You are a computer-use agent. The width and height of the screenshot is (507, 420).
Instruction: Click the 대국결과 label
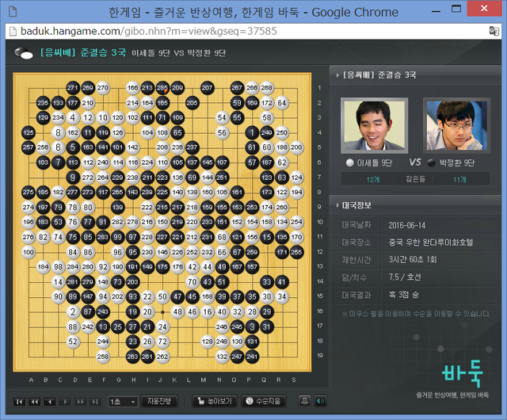tap(356, 295)
